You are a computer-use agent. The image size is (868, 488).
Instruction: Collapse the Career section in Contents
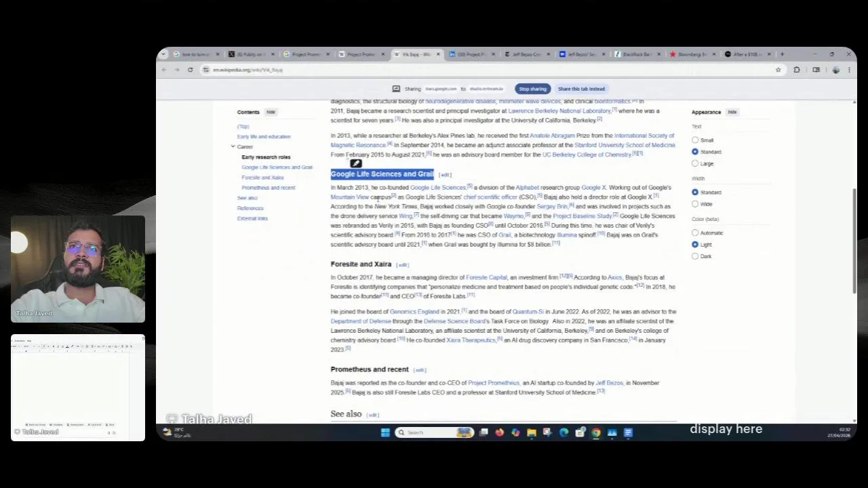click(233, 146)
